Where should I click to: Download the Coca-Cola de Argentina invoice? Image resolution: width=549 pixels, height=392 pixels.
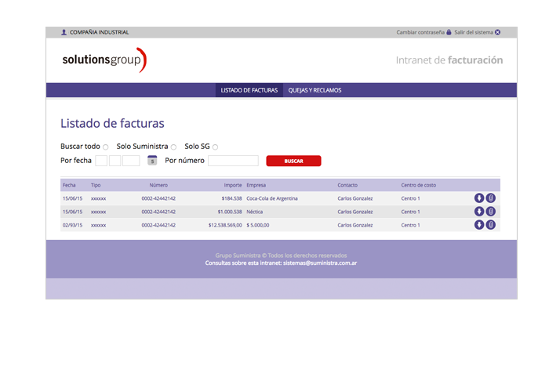[x=479, y=198]
